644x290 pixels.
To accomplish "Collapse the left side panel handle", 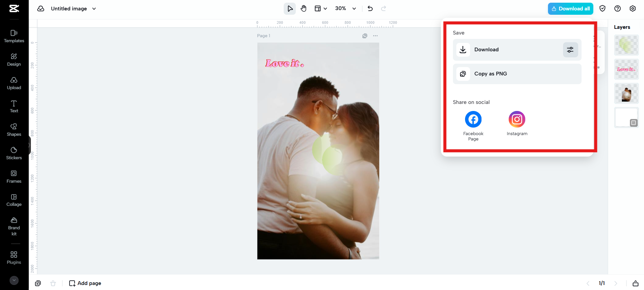I will click(x=30, y=145).
